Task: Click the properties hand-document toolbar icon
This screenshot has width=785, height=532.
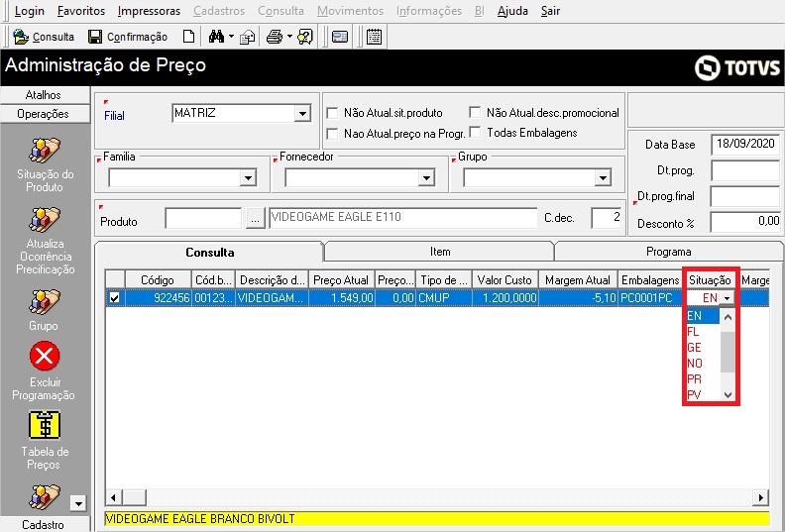Action: [x=248, y=37]
